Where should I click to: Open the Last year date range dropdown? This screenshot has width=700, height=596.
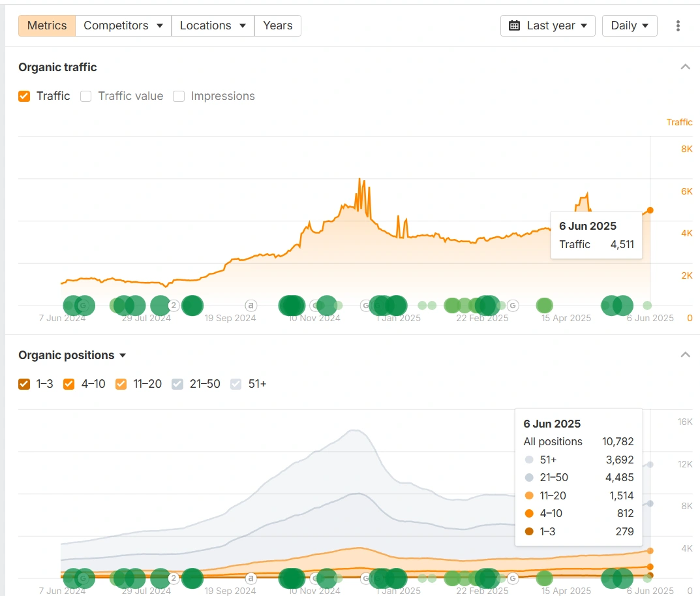(x=548, y=25)
